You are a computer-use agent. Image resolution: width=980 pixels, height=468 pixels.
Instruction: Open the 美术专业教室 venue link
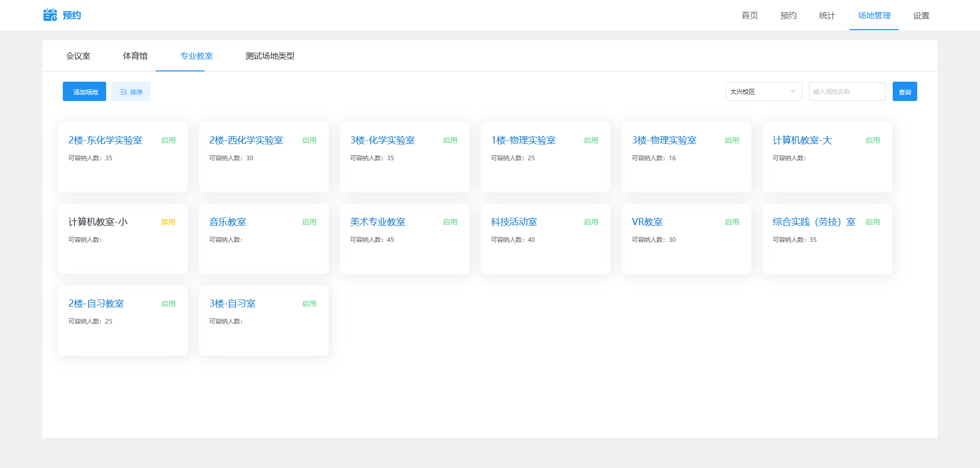pyautogui.click(x=377, y=222)
